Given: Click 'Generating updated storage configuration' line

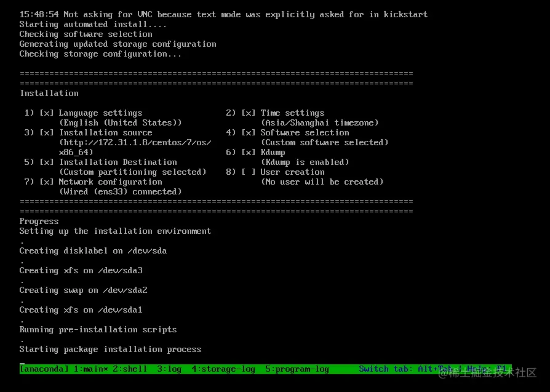Looking at the screenshot, I should 118,44.
